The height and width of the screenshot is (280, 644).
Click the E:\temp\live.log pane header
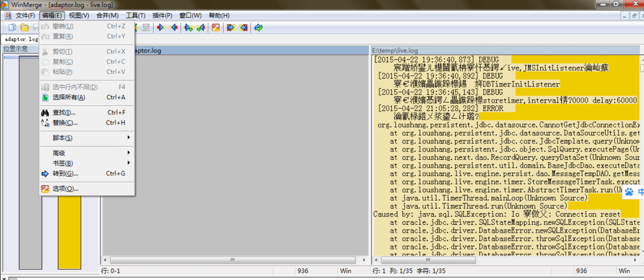tap(505, 51)
